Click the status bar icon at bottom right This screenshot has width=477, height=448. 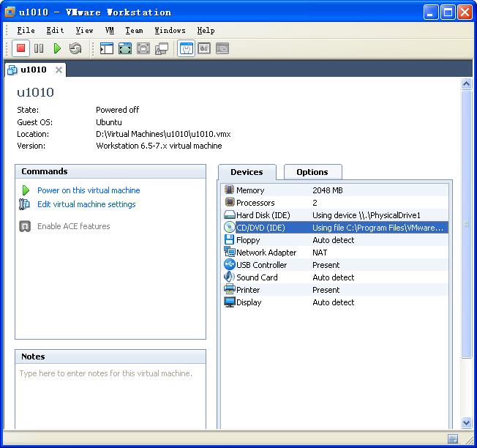(x=453, y=438)
